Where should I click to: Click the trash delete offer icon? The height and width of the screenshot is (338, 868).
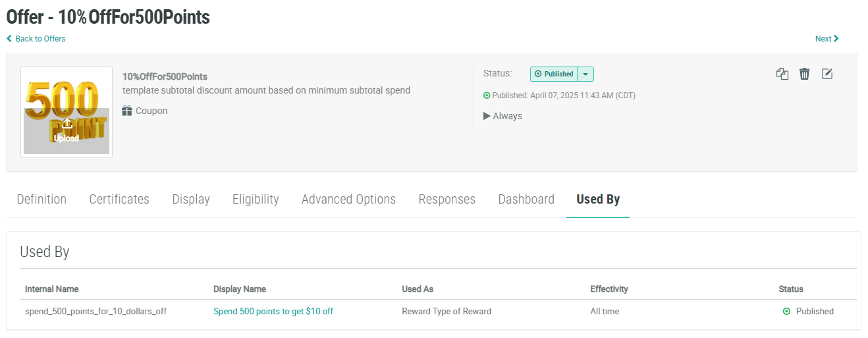804,74
